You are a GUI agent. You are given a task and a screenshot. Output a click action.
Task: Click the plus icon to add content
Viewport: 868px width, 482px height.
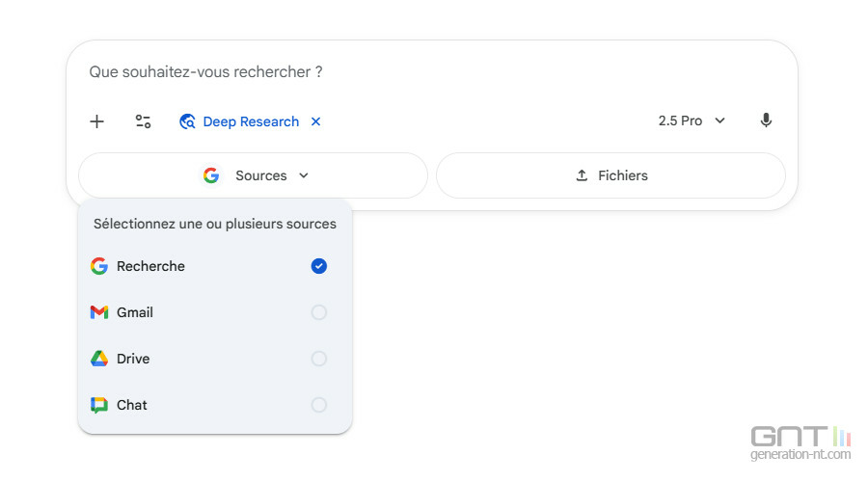click(x=96, y=121)
